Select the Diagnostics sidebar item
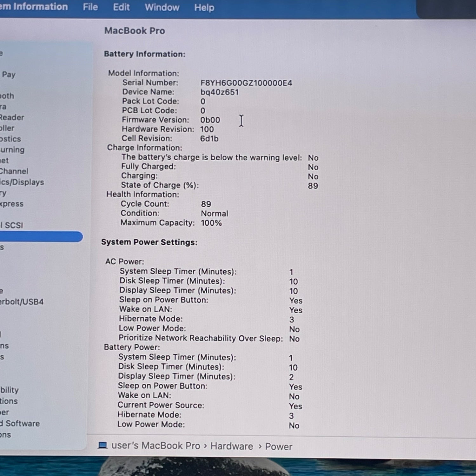The height and width of the screenshot is (476, 476). (x=10, y=139)
